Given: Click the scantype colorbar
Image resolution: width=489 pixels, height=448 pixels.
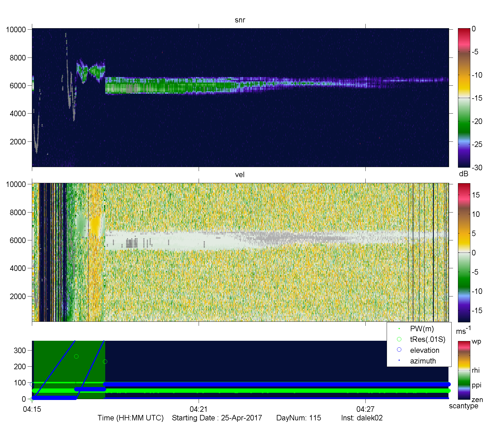Looking at the screenshot, I should click(464, 370).
